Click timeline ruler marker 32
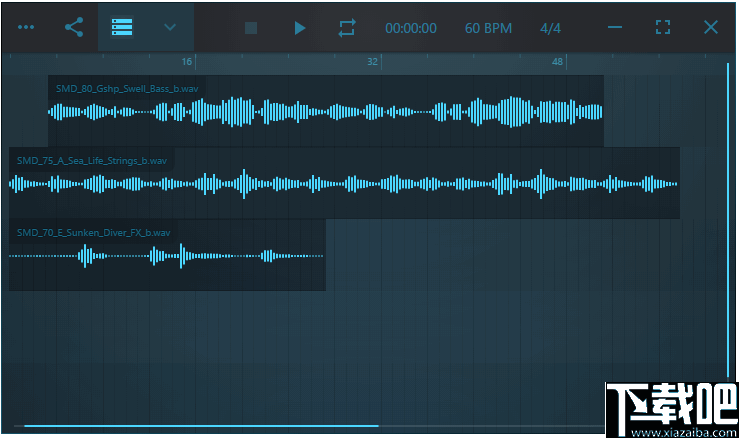 372,61
